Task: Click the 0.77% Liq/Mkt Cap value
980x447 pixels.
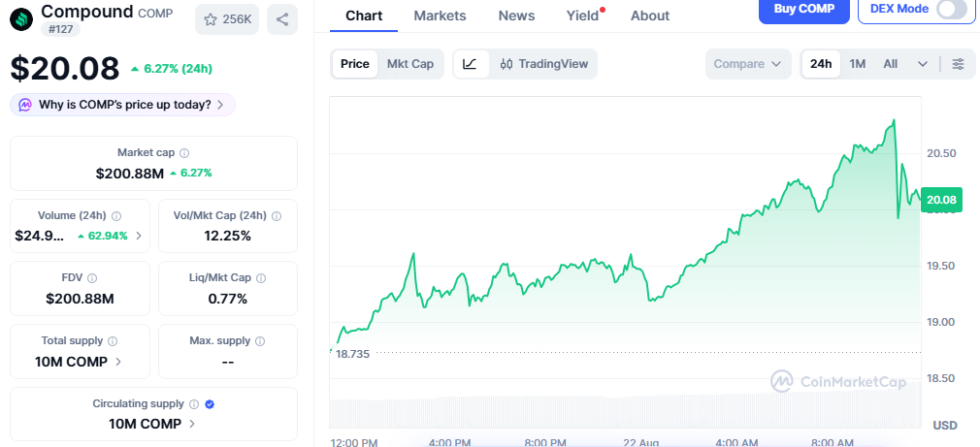Action: (x=227, y=299)
